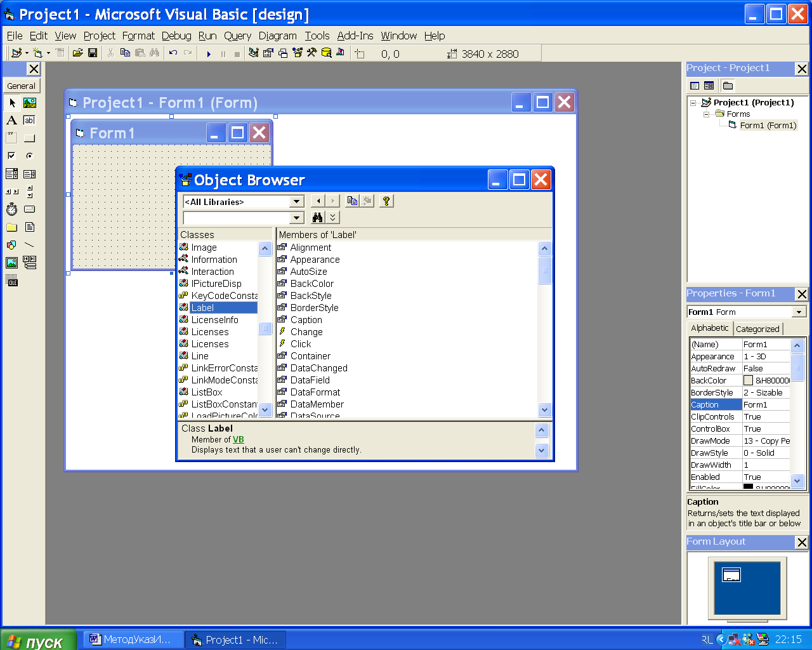This screenshot has height=650, width=812.
Task: Select the CommandButton tool in the toolbox
Action: tap(30, 138)
